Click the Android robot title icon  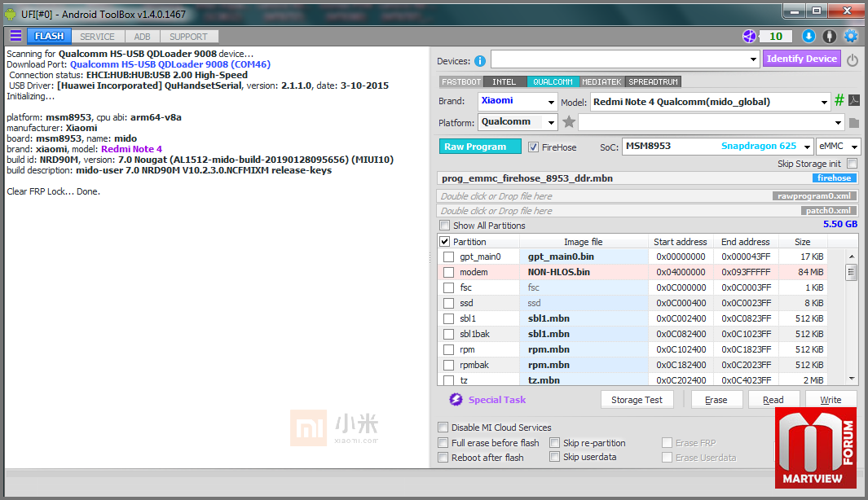pos(11,14)
